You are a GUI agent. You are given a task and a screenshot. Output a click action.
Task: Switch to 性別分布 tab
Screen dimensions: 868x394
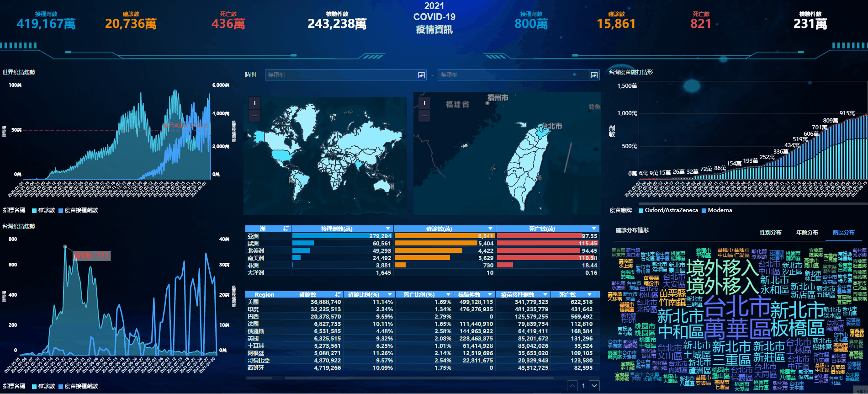[x=770, y=233]
